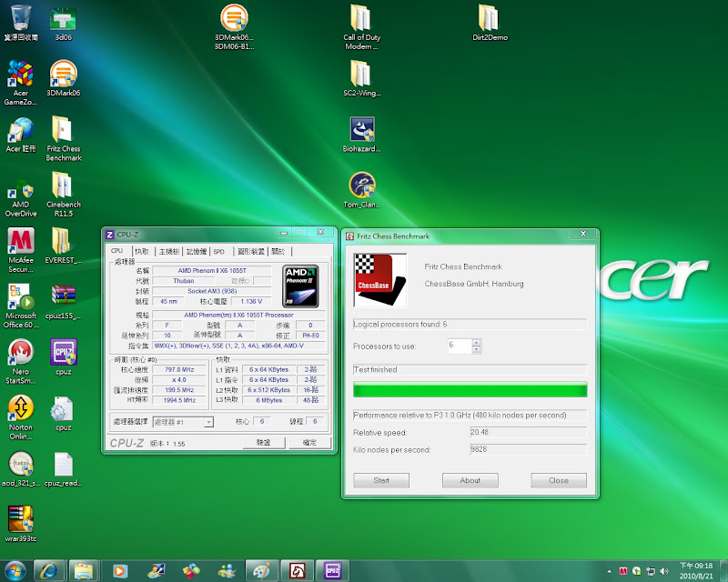
Task: Switch to the 記憶體 tab in CPU-Z
Action: pos(197,252)
